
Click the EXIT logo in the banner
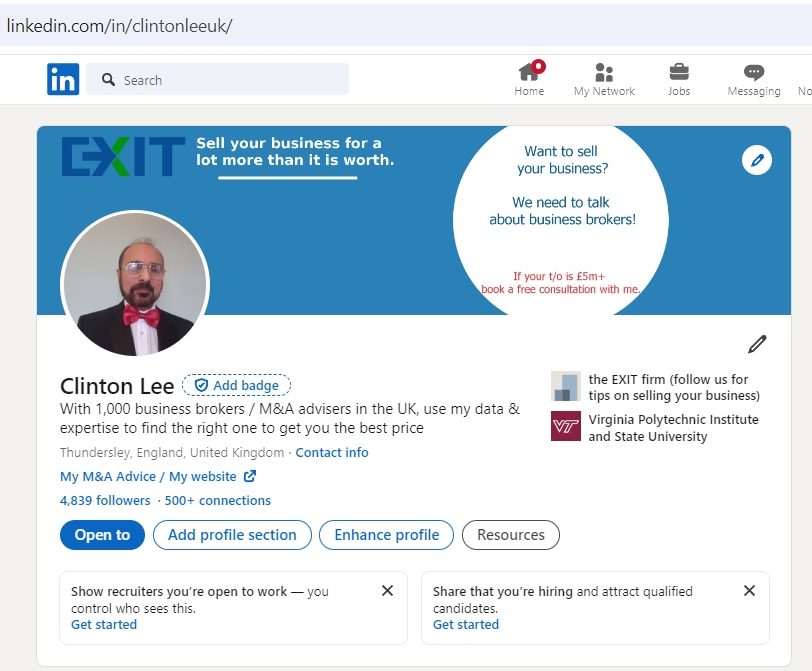click(x=123, y=156)
